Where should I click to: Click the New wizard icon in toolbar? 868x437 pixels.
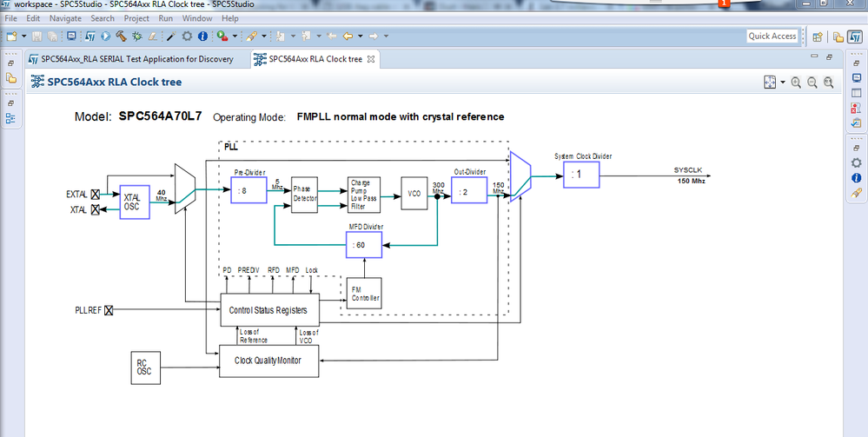[x=11, y=36]
